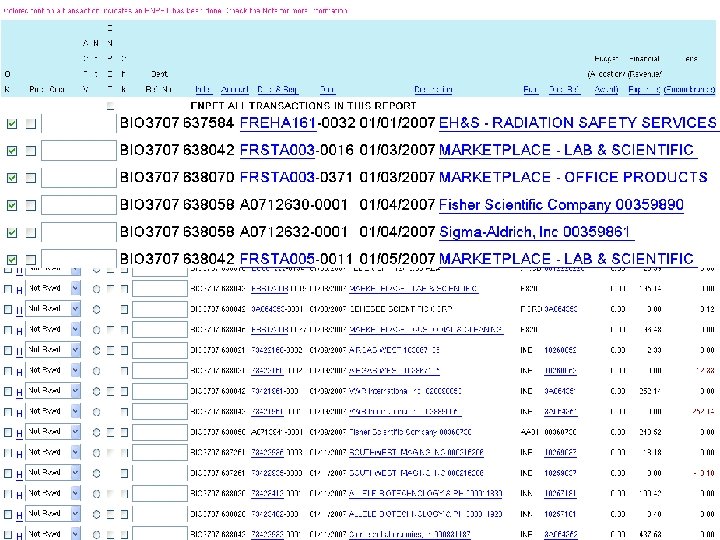Open EH&S - Radiation Safety Services description
Viewport: 720px width, 540px height.
click(578, 123)
